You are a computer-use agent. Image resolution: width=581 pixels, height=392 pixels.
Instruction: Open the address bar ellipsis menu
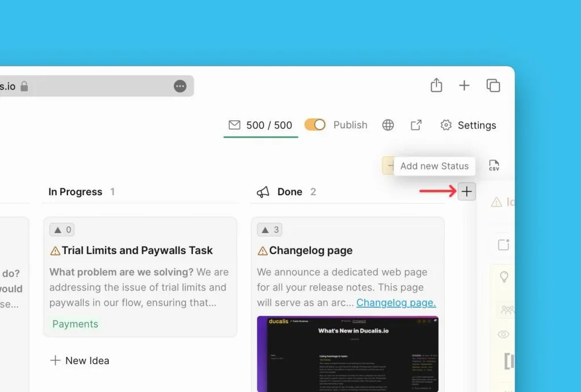[x=180, y=86]
